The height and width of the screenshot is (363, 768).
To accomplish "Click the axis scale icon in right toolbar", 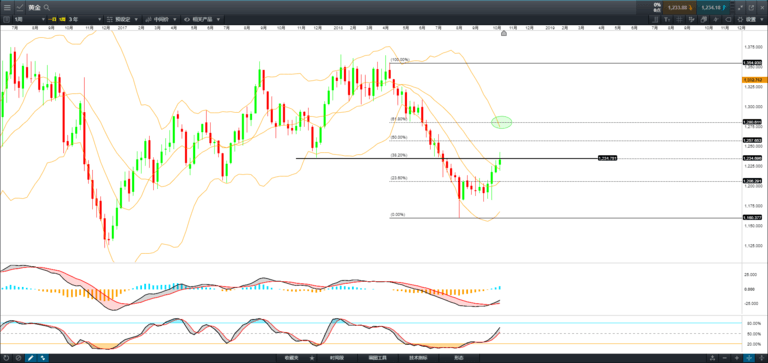I will [655, 20].
